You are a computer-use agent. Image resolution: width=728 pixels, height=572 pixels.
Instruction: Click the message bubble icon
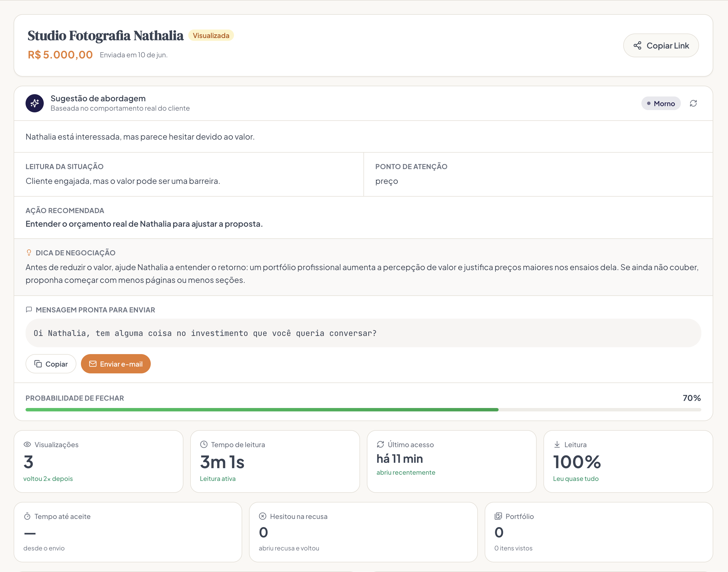tap(29, 310)
